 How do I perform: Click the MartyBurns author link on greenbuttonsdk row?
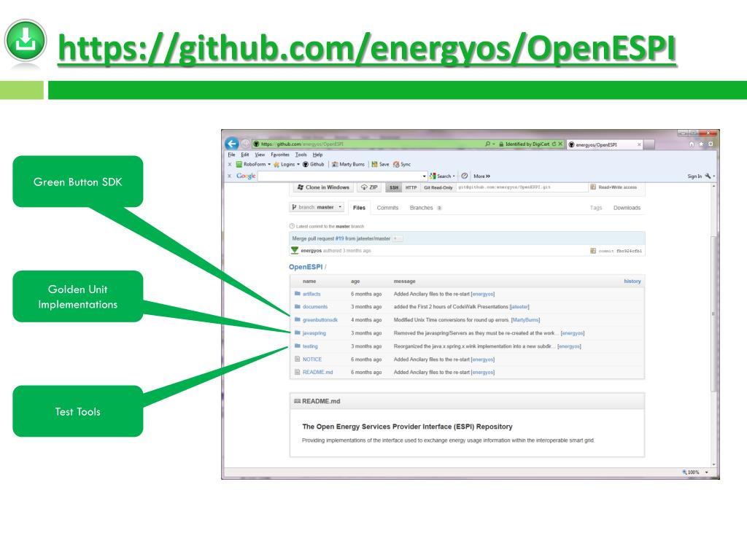pos(525,320)
